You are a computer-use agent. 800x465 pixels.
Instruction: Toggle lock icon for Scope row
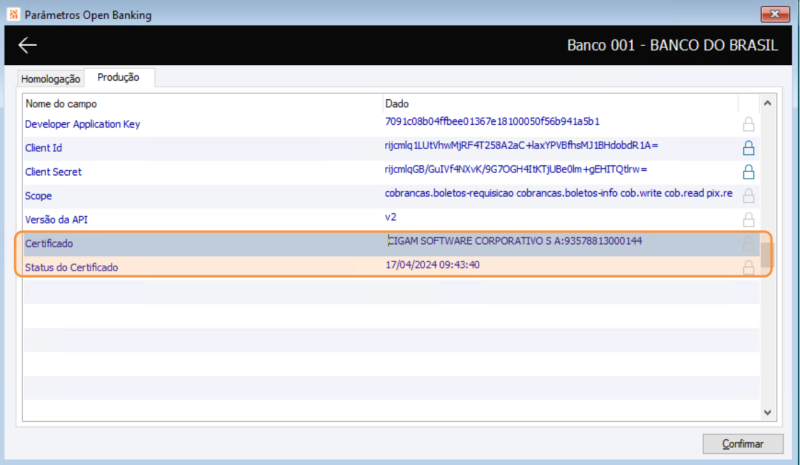click(x=748, y=195)
